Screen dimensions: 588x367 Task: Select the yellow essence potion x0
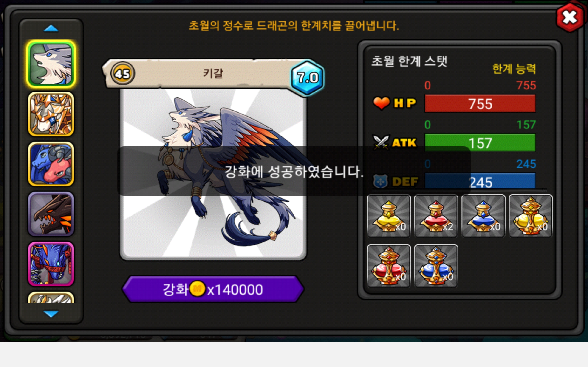[389, 216]
